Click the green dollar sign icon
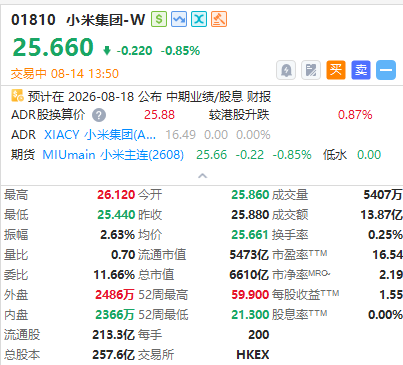The image size is (403, 365). [x=159, y=19]
